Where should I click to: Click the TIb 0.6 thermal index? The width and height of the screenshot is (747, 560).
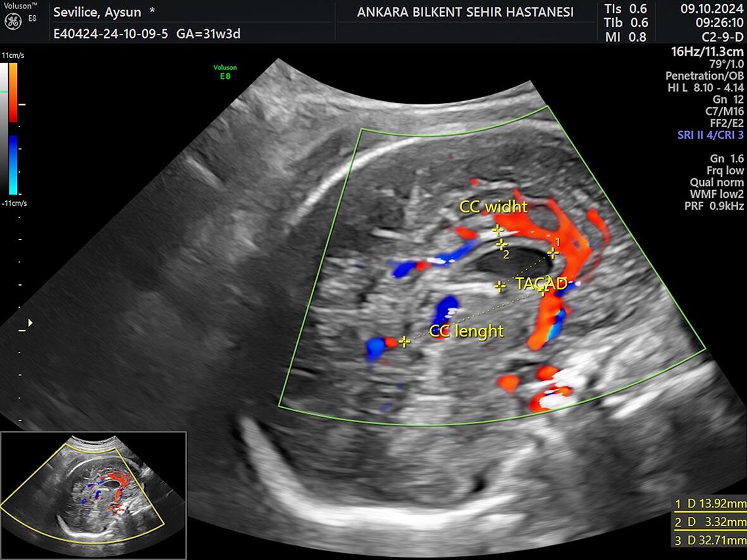point(626,22)
